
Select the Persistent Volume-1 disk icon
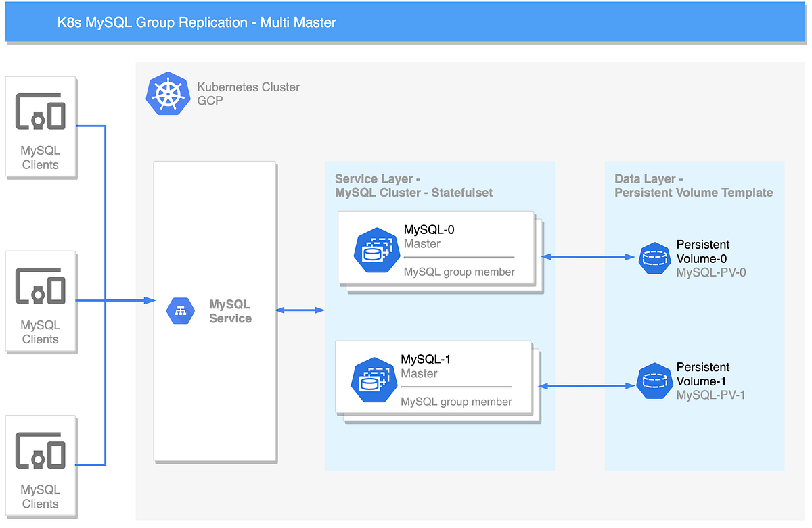coord(654,381)
